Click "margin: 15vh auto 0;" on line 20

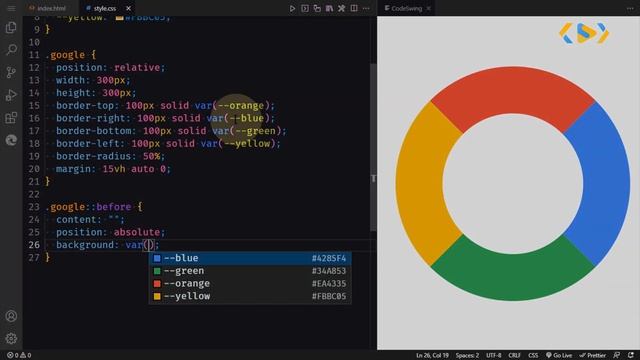pos(113,169)
